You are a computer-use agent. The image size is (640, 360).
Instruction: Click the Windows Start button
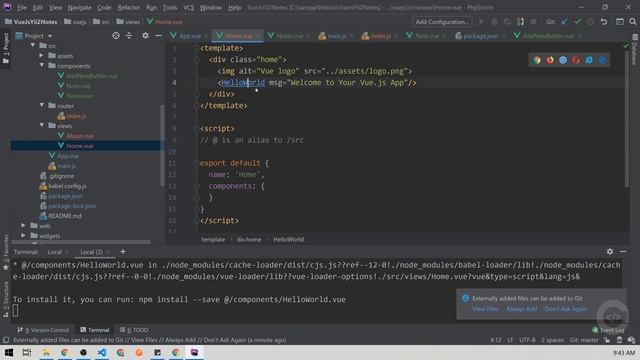(9, 353)
